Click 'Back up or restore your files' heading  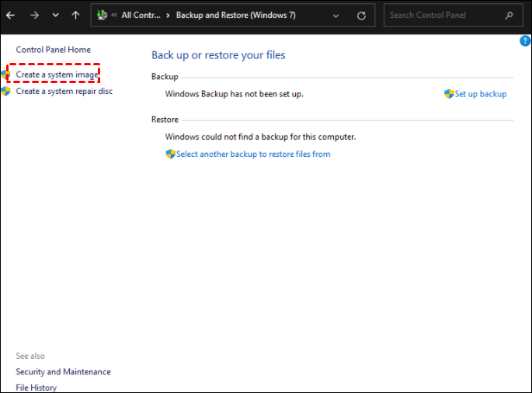[x=218, y=55]
